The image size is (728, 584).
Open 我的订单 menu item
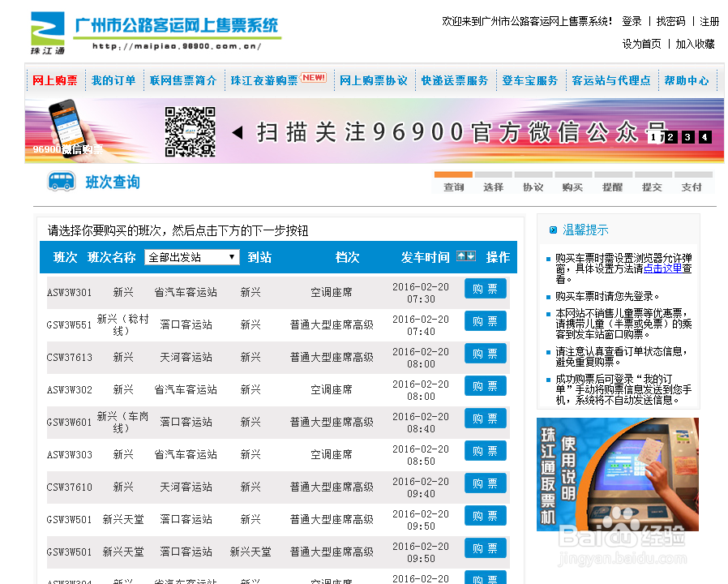113,80
